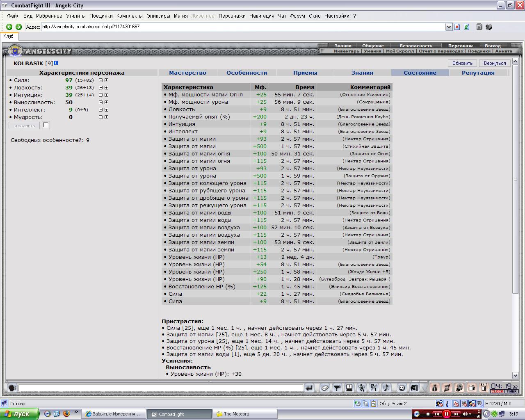Increase Интеллект with its plus button

click(106, 110)
